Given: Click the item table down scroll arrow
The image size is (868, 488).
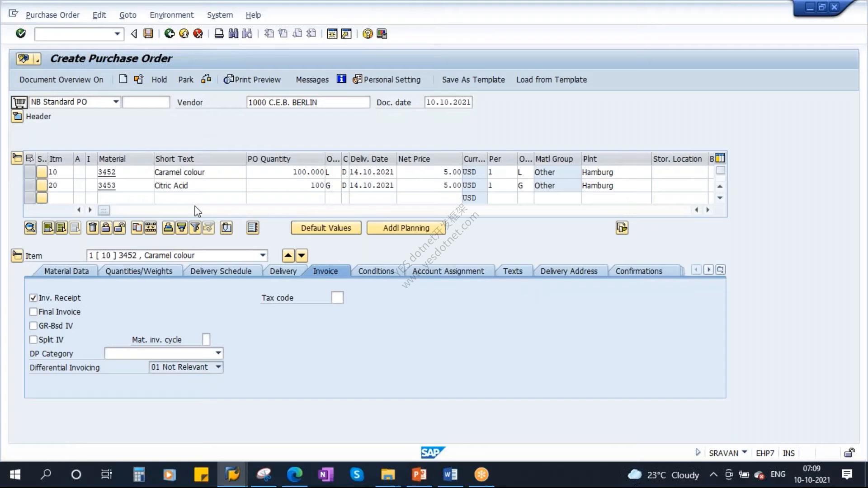Looking at the screenshot, I should [x=720, y=198].
